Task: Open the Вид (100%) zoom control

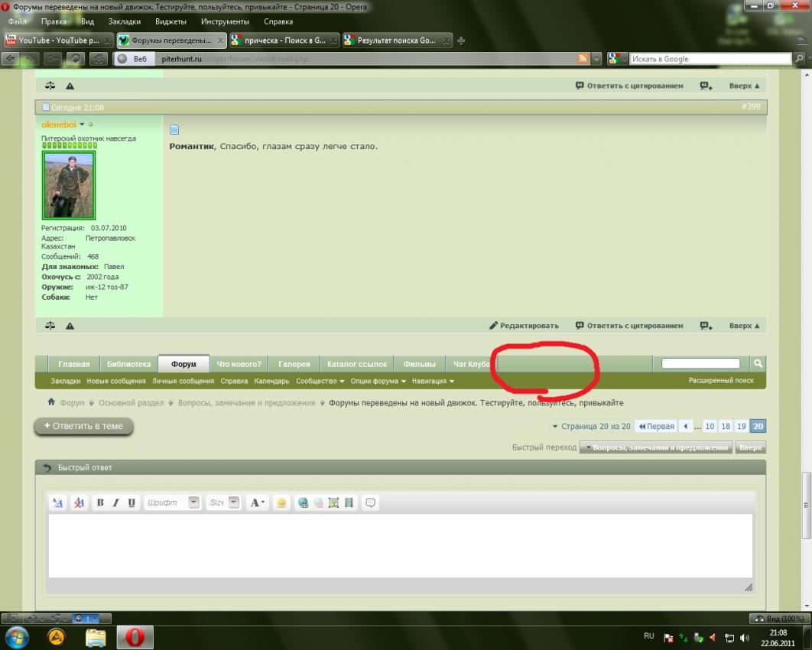Action: (778, 619)
